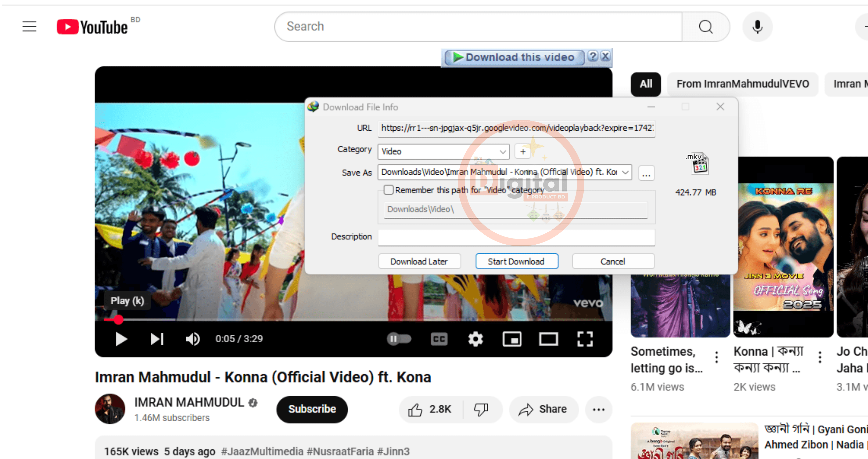Add a new category with plus button

coord(523,152)
